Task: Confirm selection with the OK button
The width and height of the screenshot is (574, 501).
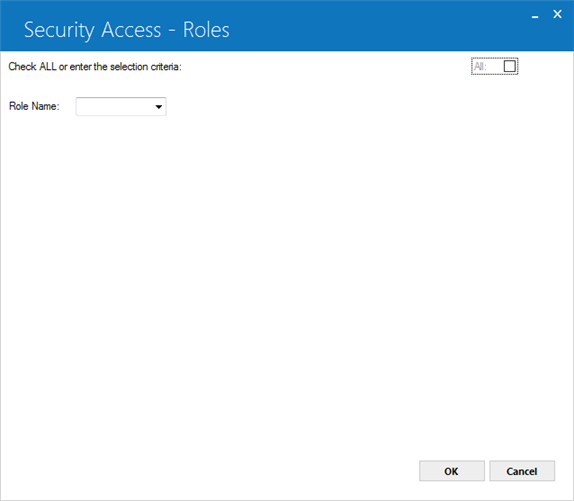Action: coord(452,471)
